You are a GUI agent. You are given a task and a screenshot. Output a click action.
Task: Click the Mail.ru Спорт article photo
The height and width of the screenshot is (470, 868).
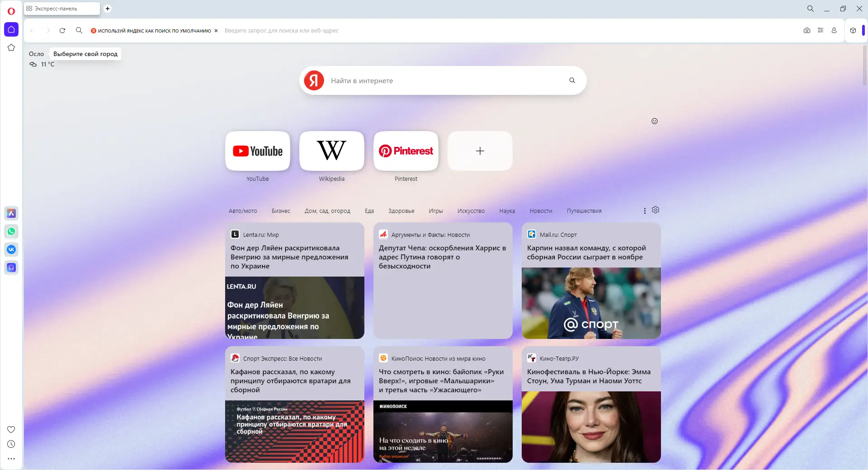pyautogui.click(x=591, y=303)
